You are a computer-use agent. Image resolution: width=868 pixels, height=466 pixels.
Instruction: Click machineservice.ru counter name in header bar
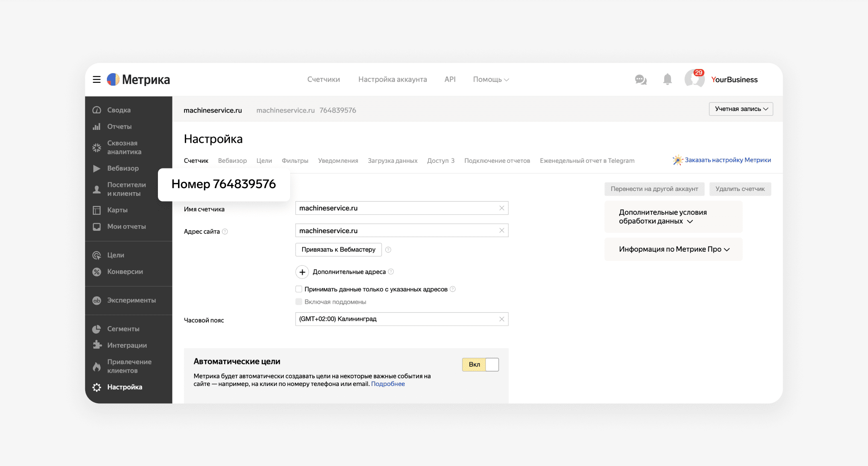(213, 110)
